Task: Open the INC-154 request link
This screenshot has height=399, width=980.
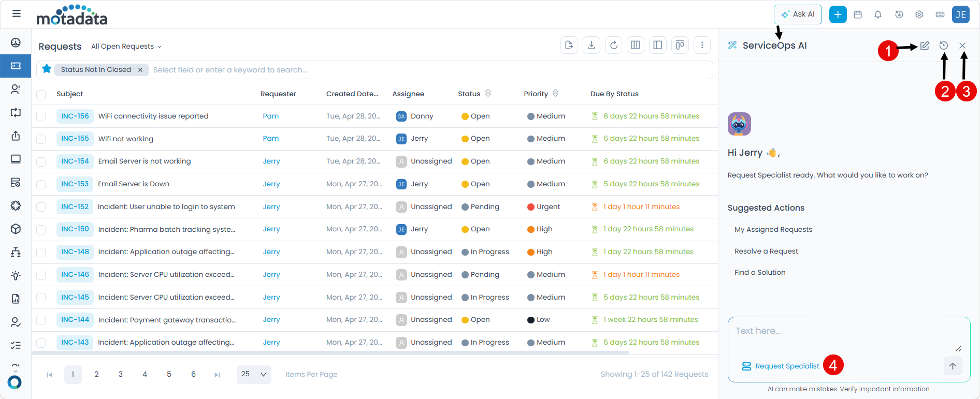Action: coord(75,161)
